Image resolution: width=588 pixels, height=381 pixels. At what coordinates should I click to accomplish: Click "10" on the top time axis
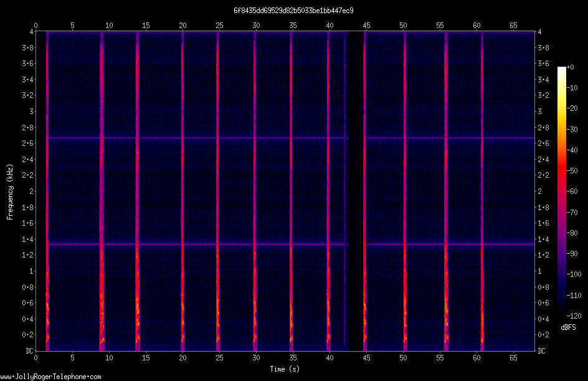tap(109, 26)
